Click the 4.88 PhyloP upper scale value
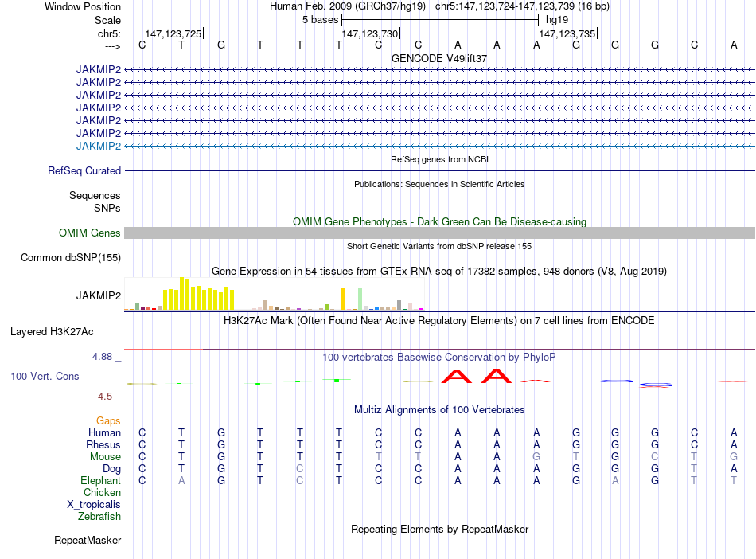The height and width of the screenshot is (559, 756). point(102,357)
